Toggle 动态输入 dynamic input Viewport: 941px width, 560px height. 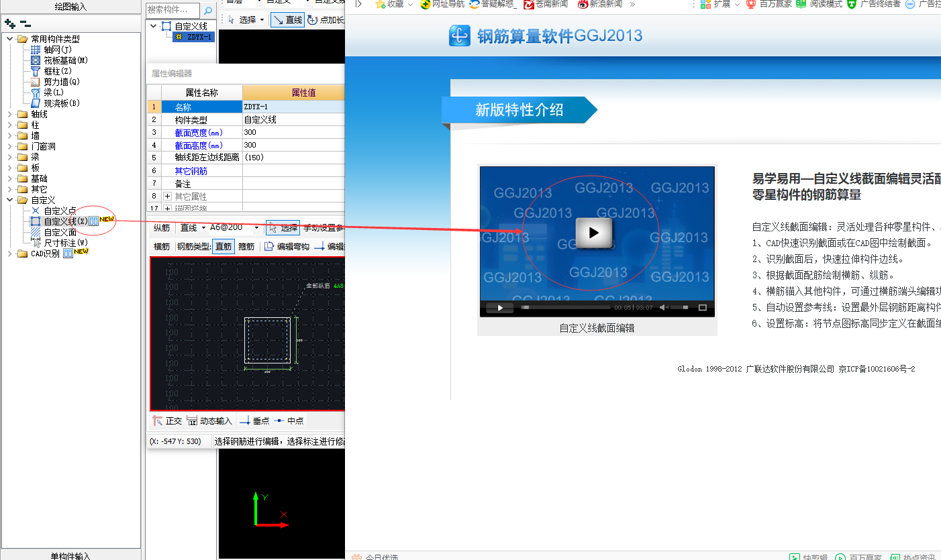[x=209, y=421]
